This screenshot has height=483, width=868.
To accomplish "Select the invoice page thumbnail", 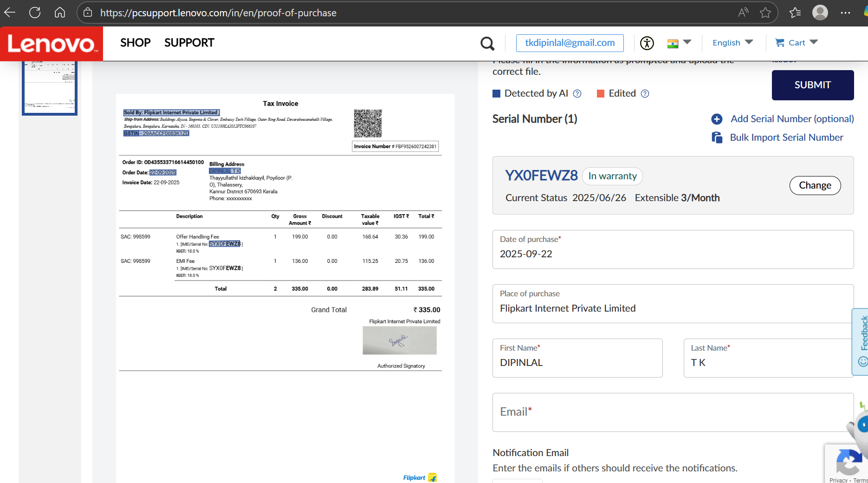I will coord(50,87).
